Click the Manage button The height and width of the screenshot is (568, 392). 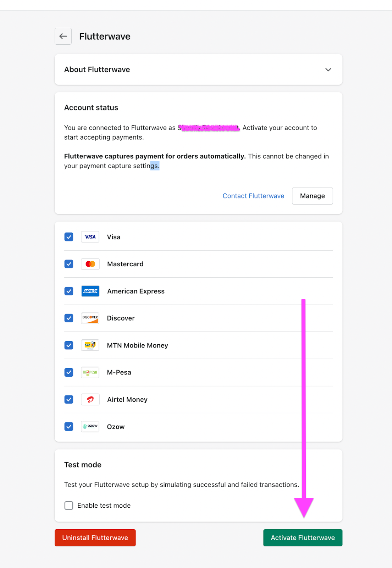(313, 196)
